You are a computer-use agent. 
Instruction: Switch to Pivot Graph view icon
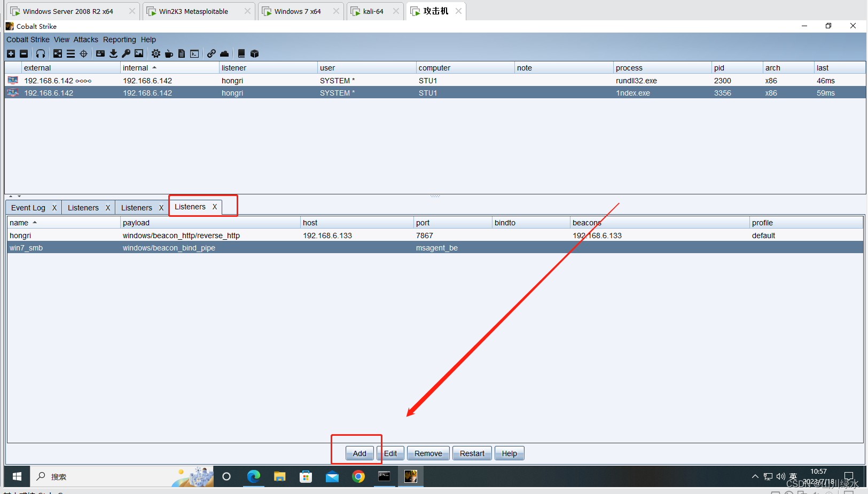coord(58,53)
